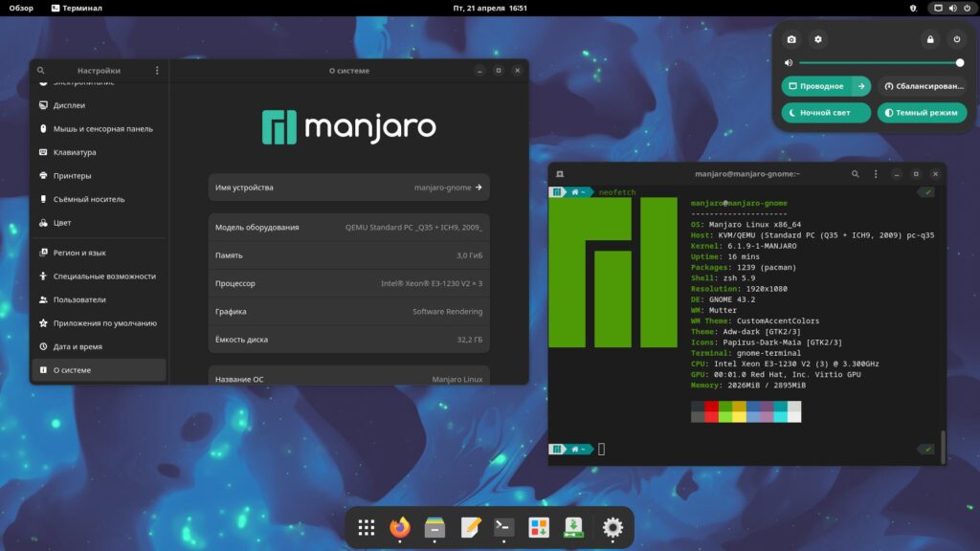The width and height of the screenshot is (980, 551).
Task: Open the Имя устройства device name row
Action: [x=348, y=187]
